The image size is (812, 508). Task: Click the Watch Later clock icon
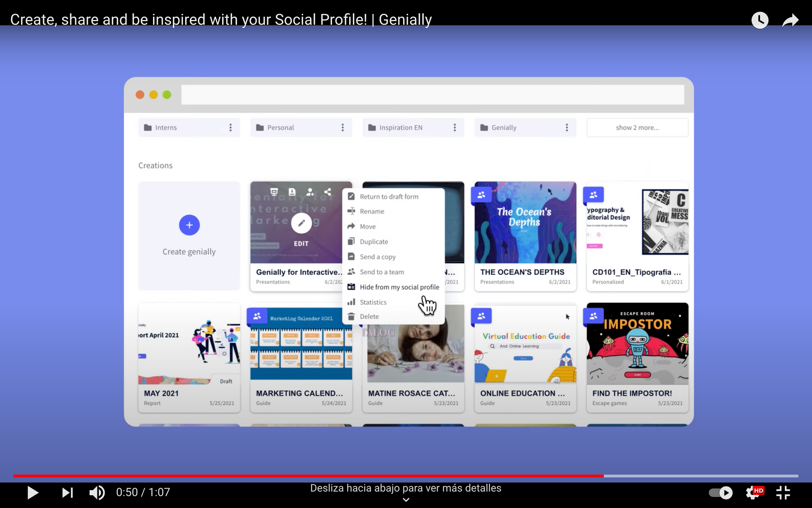(760, 20)
